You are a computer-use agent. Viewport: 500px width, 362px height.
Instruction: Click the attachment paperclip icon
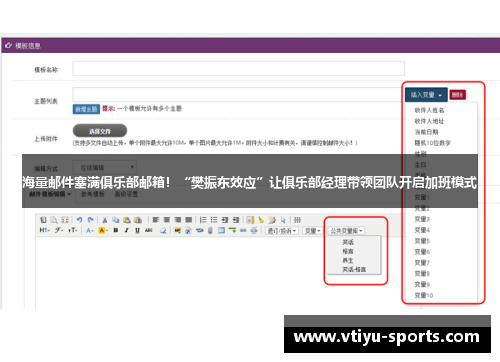[x=210, y=230]
